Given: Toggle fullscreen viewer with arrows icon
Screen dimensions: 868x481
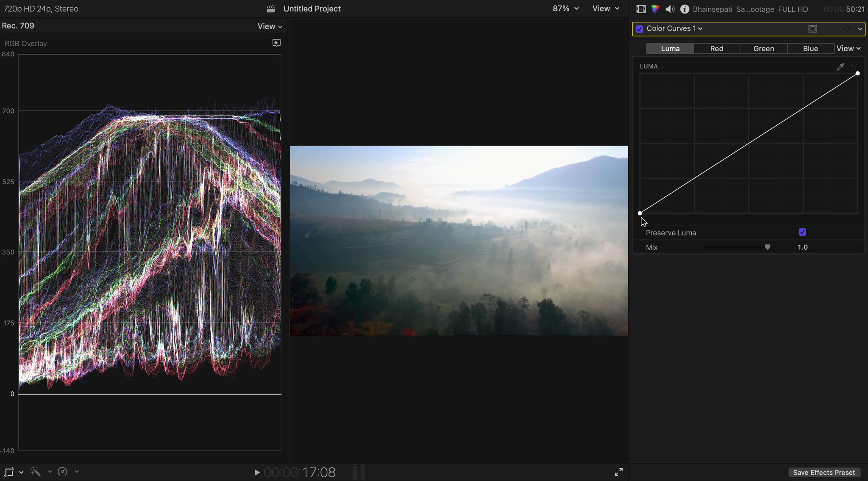Looking at the screenshot, I should 618,472.
